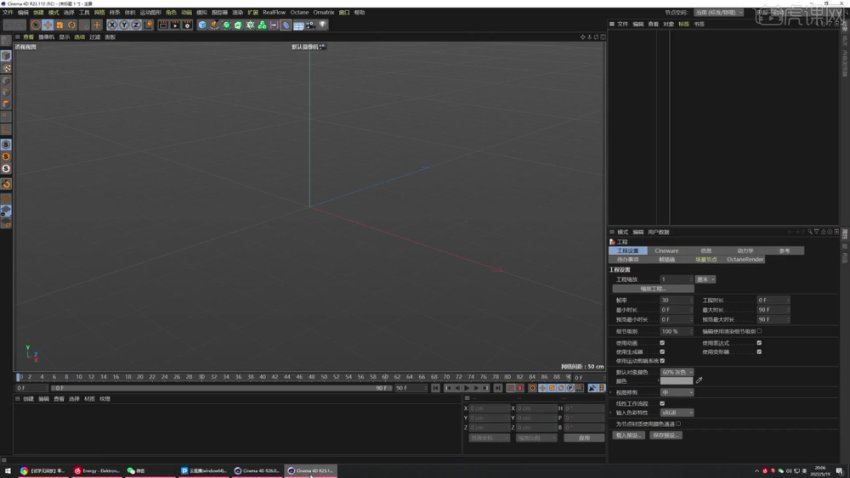Switch to the Cineware attribute tab
This screenshot has width=850, height=478.
click(x=666, y=251)
